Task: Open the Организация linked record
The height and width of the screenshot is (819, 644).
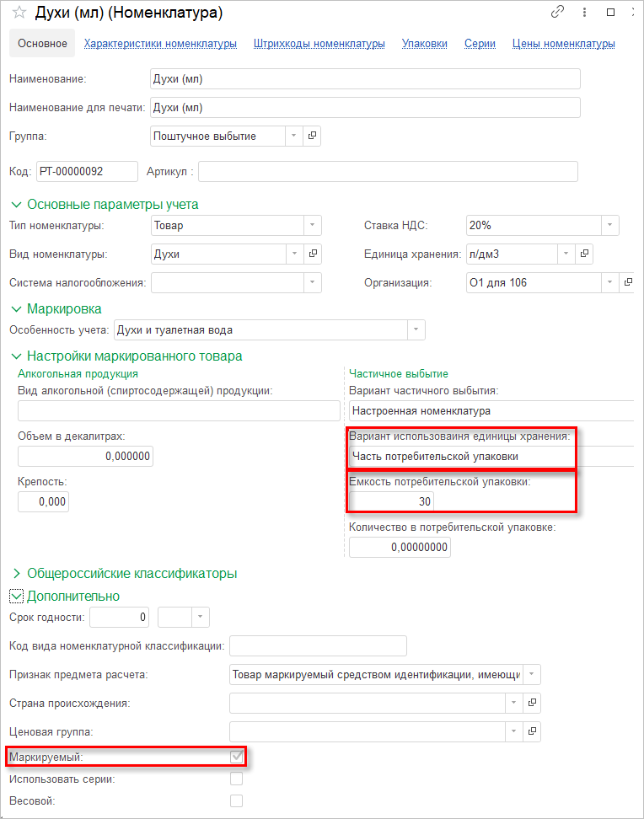Action: pyautogui.click(x=628, y=282)
